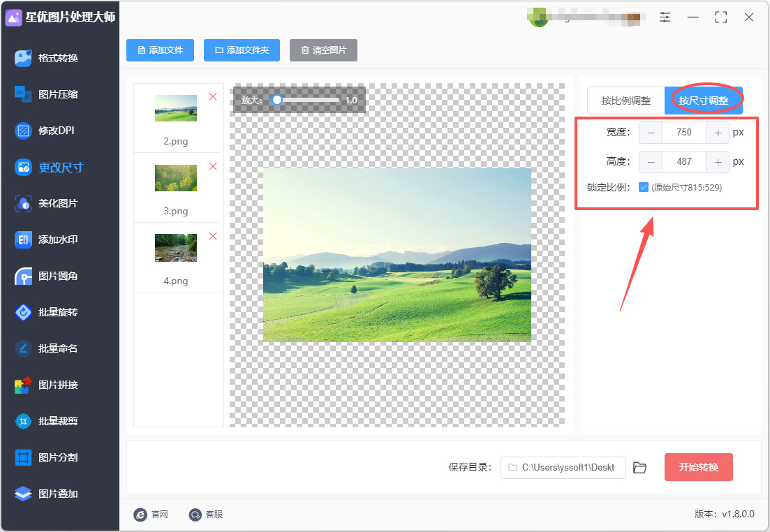This screenshot has width=770, height=532.
Task: Decrease the 宽度 width value
Action: point(651,133)
